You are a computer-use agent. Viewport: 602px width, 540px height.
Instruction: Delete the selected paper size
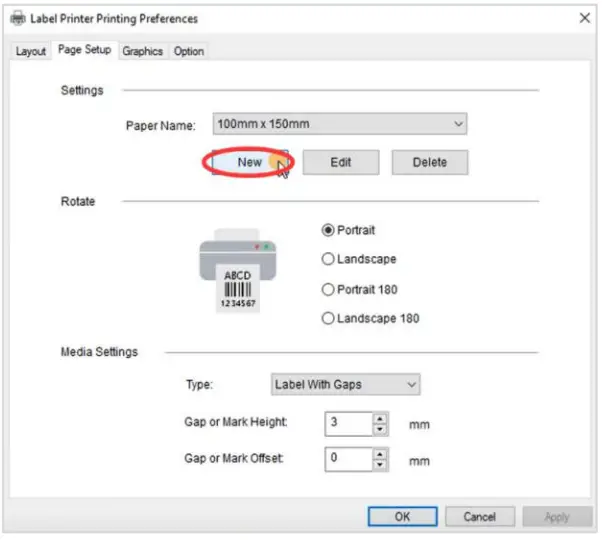429,162
